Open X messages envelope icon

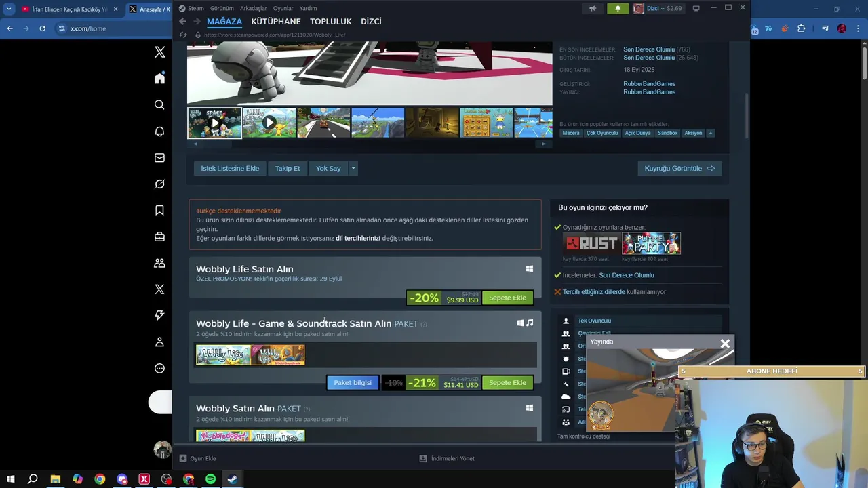(159, 158)
